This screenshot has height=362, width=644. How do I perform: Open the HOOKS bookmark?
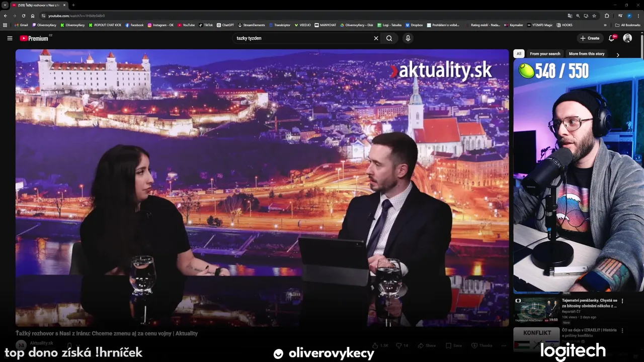[564, 25]
